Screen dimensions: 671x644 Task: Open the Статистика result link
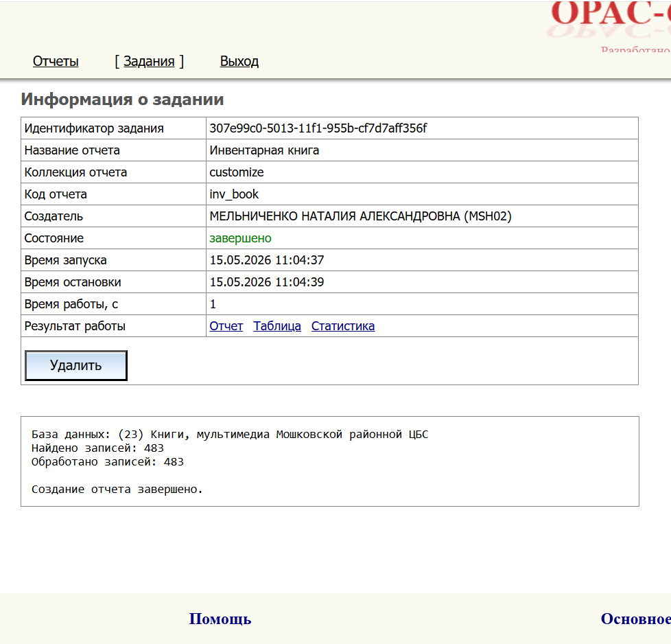click(343, 326)
